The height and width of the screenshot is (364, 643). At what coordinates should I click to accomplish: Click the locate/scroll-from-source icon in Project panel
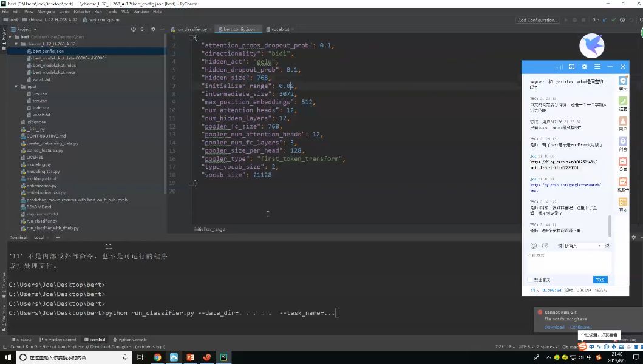pos(134,29)
